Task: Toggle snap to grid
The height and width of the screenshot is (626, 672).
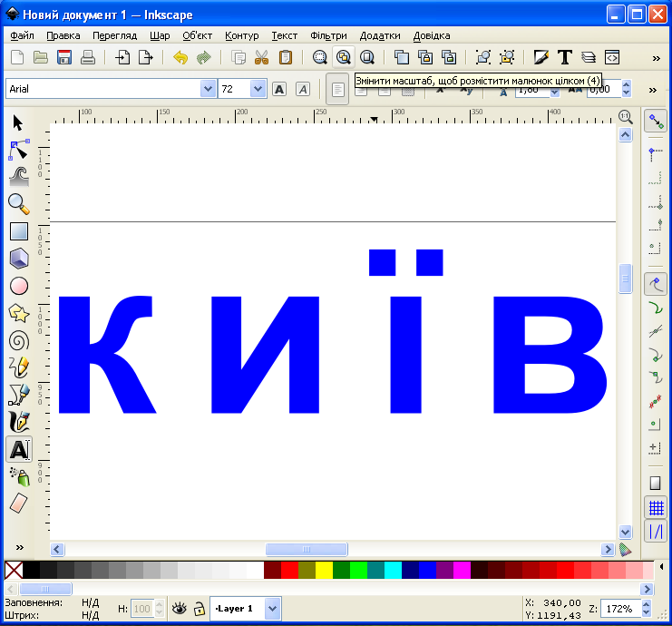Action: [x=656, y=508]
